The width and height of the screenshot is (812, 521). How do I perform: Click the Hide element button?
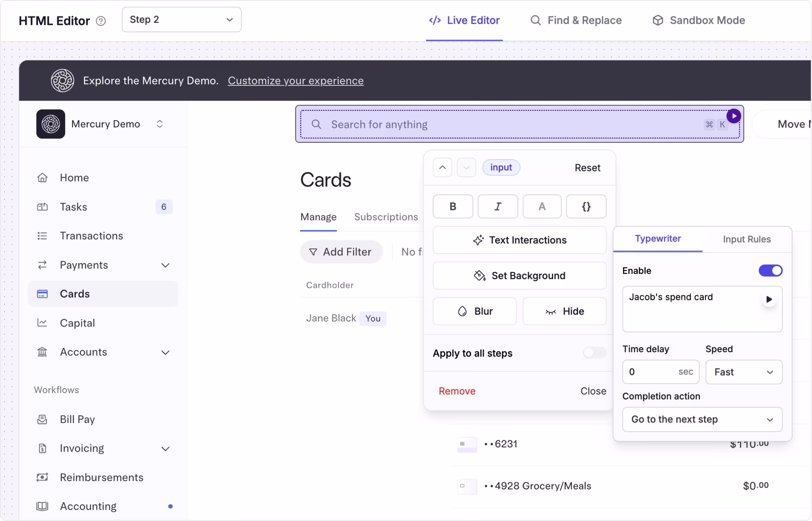coord(564,311)
